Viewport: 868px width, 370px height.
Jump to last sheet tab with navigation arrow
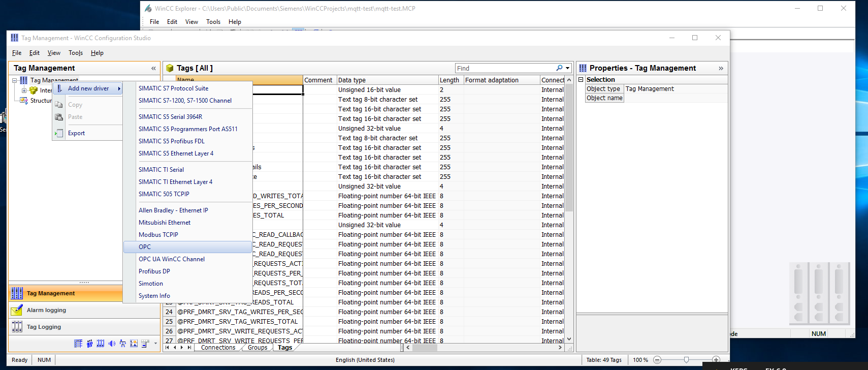click(x=189, y=348)
